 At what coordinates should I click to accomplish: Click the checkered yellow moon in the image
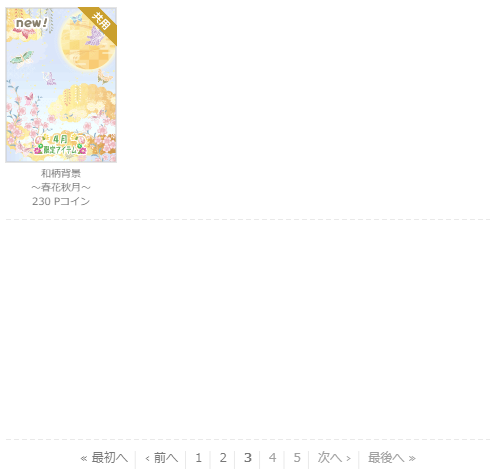(86, 42)
